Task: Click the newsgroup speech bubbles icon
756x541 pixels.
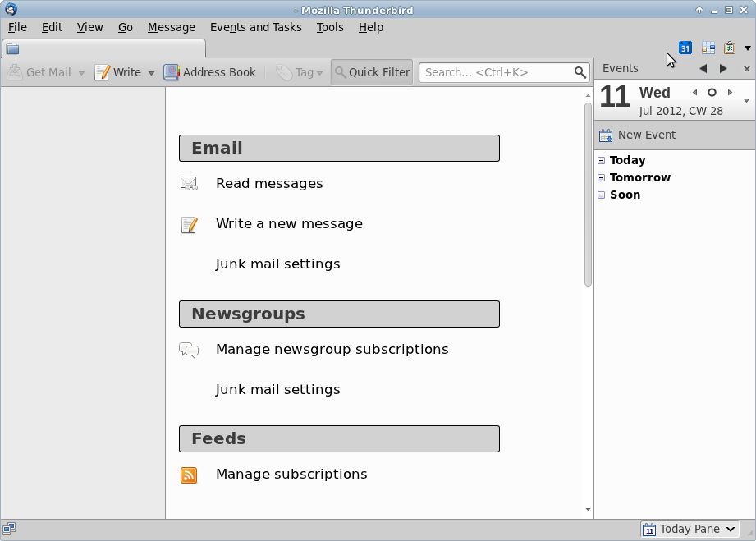Action: pyautogui.click(x=189, y=350)
